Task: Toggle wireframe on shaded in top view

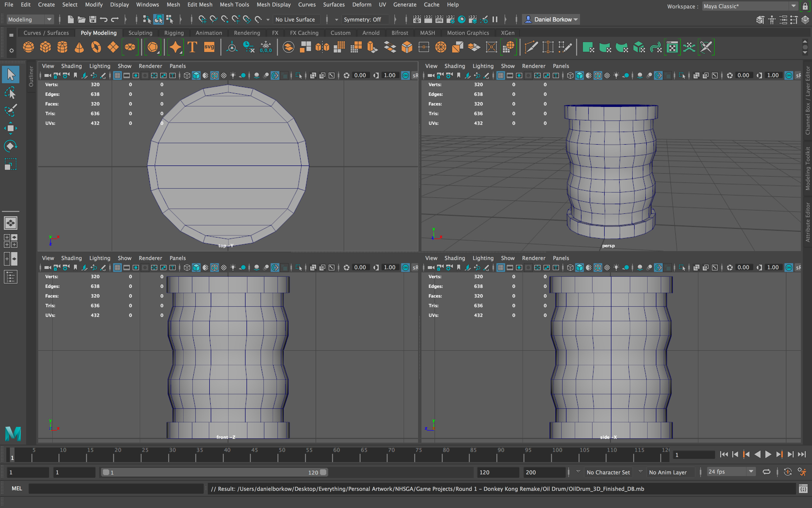Action: click(x=215, y=75)
